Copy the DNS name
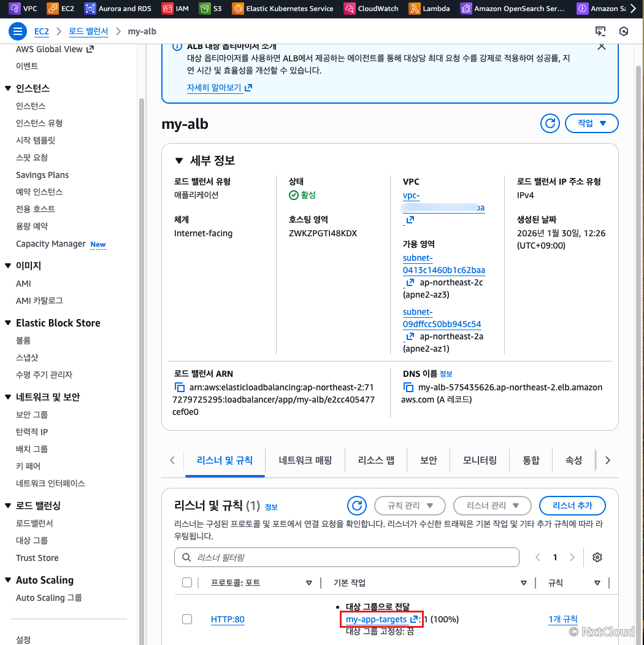The width and height of the screenshot is (644, 645). click(408, 387)
